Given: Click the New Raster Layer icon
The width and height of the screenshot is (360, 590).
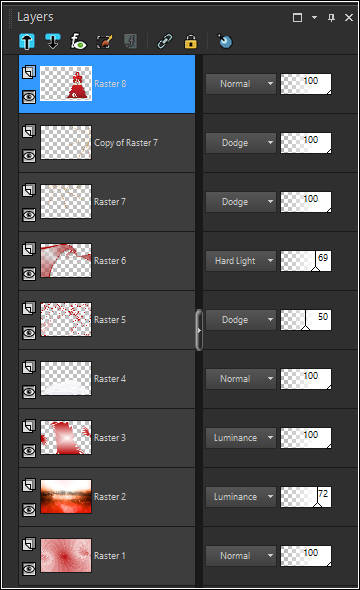Looking at the screenshot, I should tap(27, 41).
